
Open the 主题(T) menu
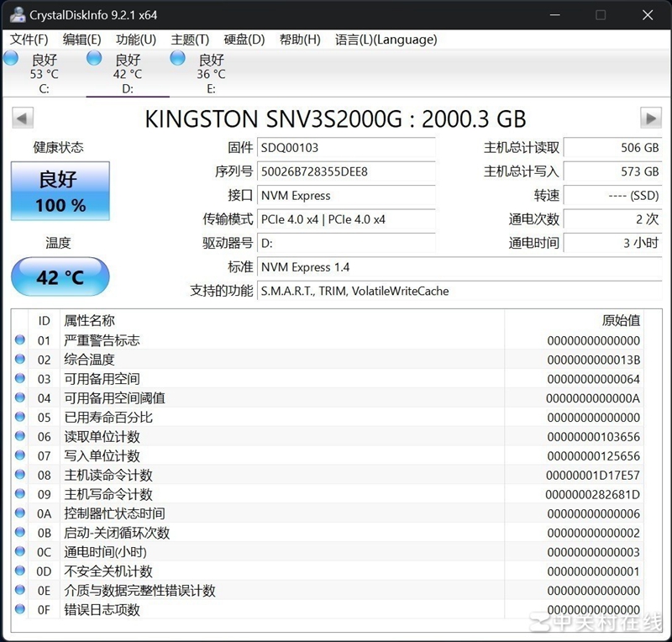click(190, 39)
